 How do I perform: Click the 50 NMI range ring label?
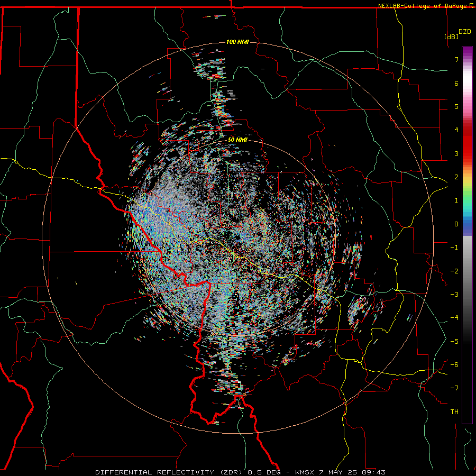coord(237,140)
